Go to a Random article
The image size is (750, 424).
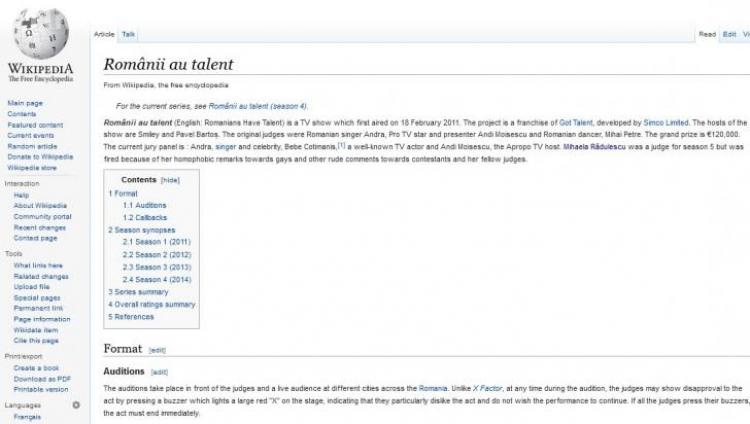(x=33, y=146)
